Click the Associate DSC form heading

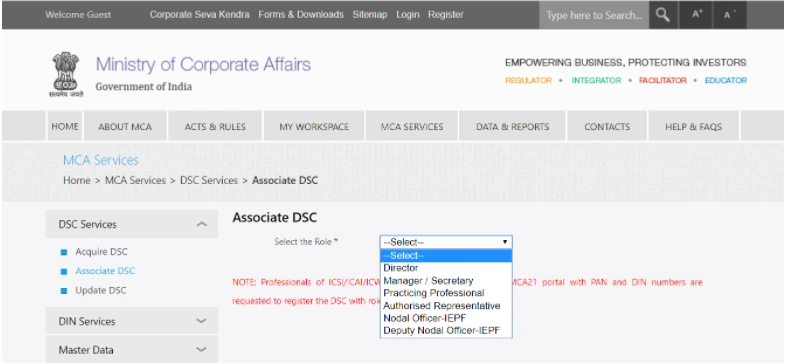click(x=275, y=218)
